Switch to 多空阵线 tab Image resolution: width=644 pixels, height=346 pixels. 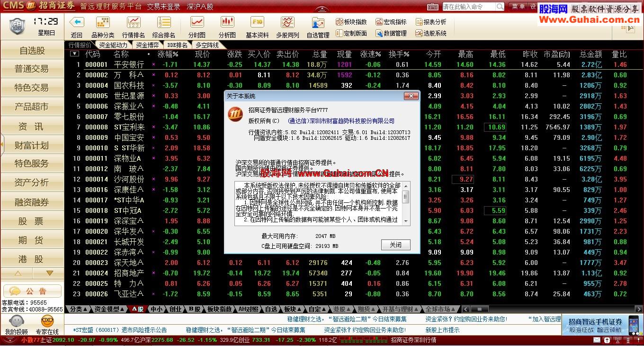(207, 45)
